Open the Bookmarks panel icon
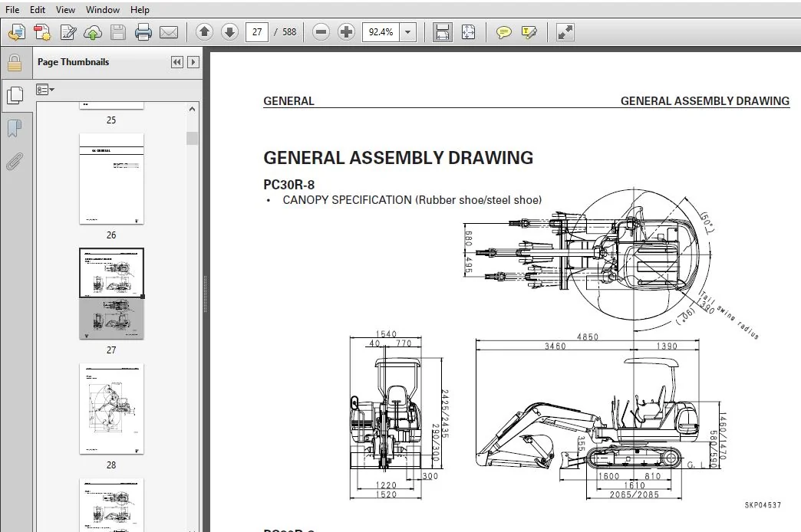The width and height of the screenshot is (801, 532). click(x=15, y=128)
